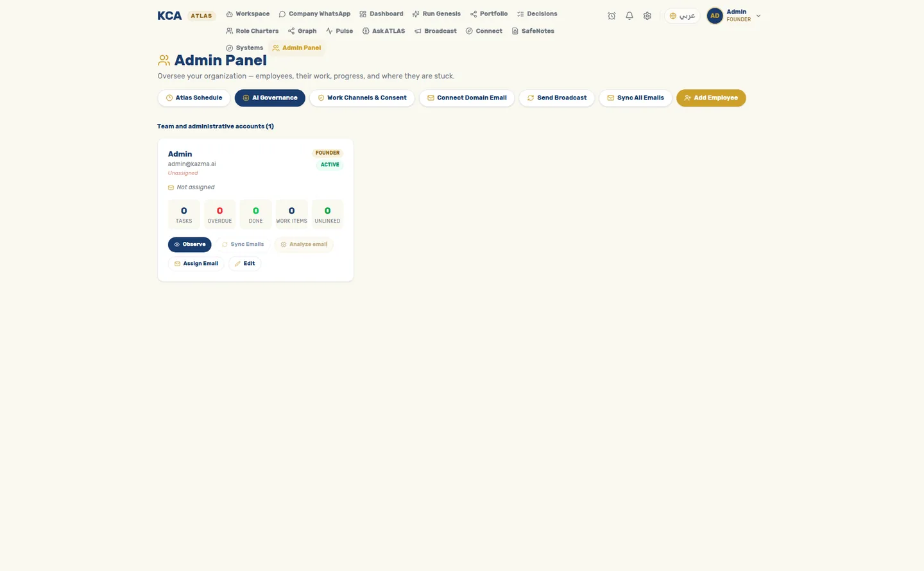
Task: Click the ATLAS badge next to logo
Action: click(x=201, y=16)
